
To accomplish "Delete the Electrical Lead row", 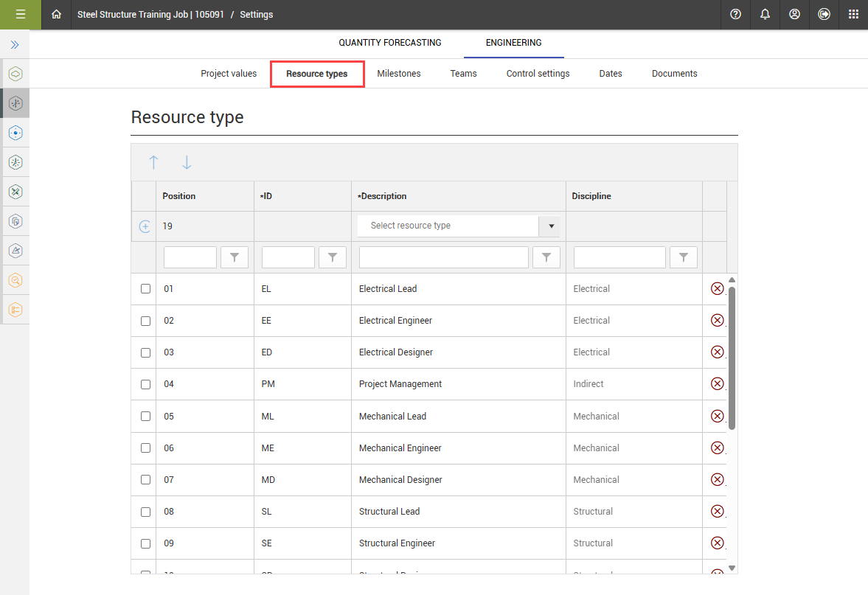I will [716, 289].
